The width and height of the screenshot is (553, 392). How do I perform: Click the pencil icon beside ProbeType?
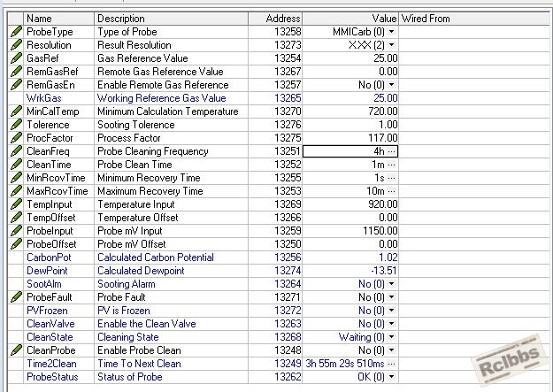16,32
